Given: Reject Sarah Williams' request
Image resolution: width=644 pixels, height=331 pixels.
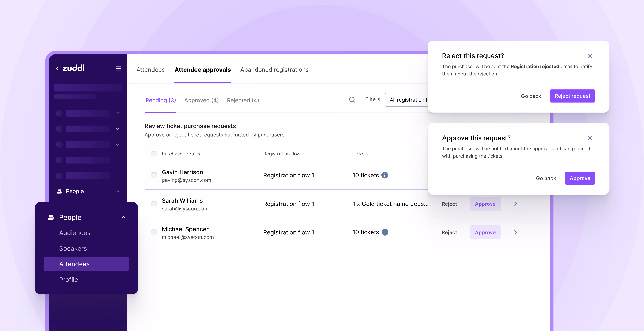Looking at the screenshot, I should [449, 204].
